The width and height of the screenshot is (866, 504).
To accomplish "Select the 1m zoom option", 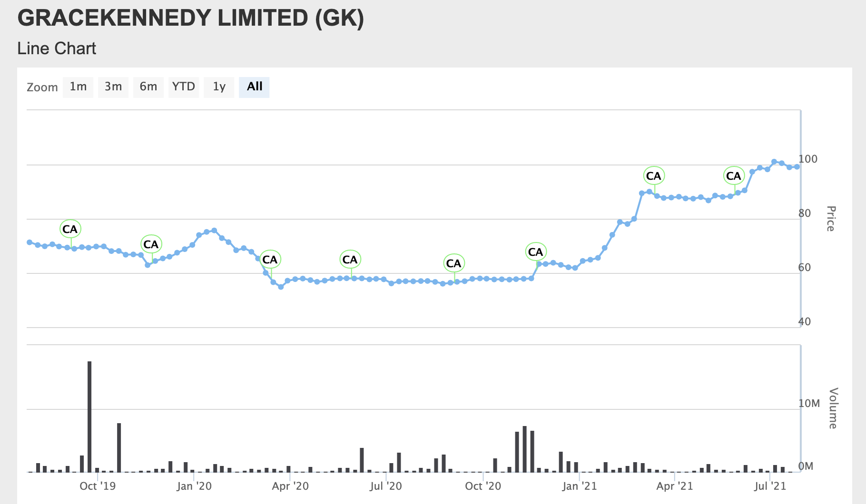I will coord(78,87).
